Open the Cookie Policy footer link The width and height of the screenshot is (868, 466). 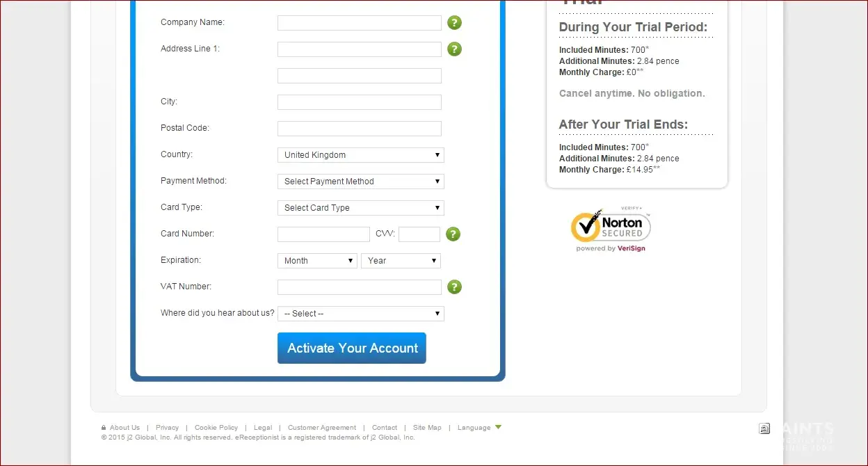coord(216,428)
